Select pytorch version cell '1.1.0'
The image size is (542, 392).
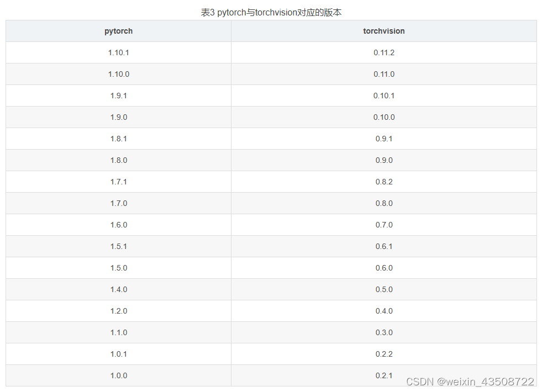pos(119,332)
